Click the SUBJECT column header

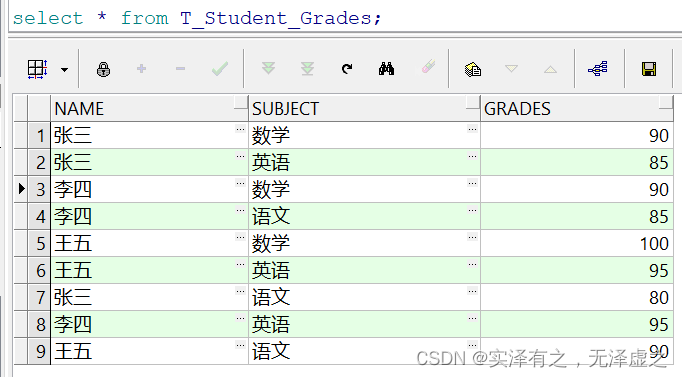click(364, 108)
